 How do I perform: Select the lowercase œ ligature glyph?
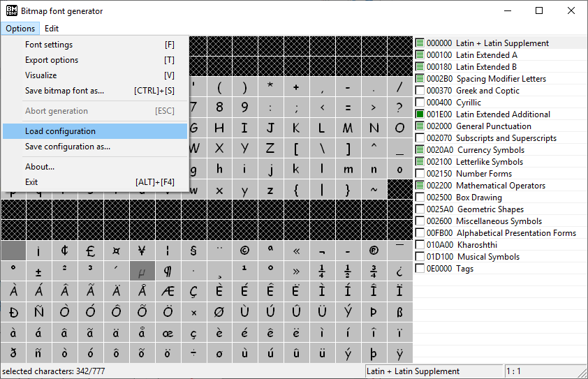(168, 332)
